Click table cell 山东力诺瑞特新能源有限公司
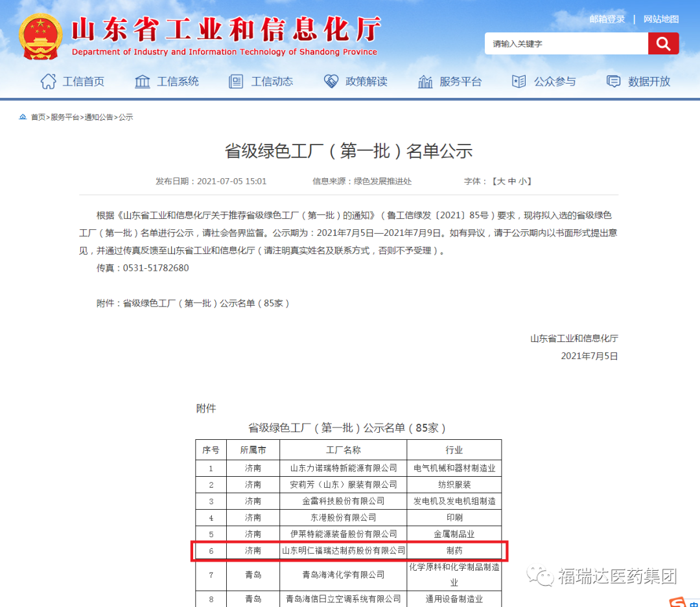 pos(344,468)
